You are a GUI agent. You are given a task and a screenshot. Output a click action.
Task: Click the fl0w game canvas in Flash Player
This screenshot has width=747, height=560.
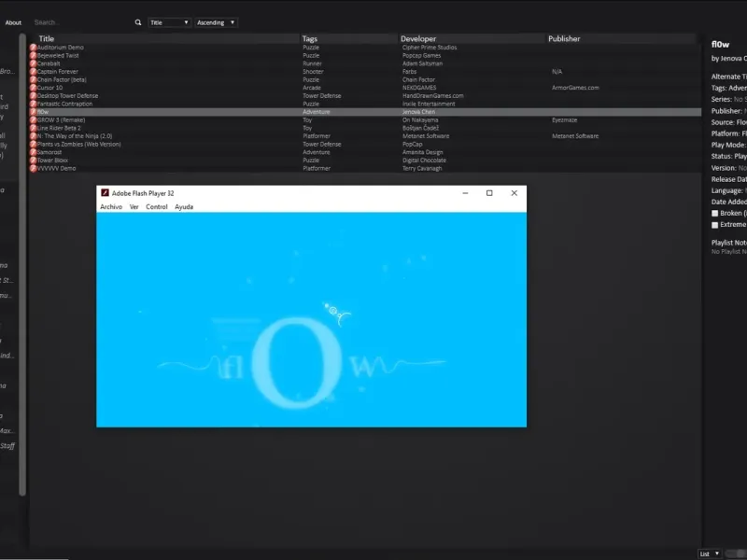pos(312,319)
